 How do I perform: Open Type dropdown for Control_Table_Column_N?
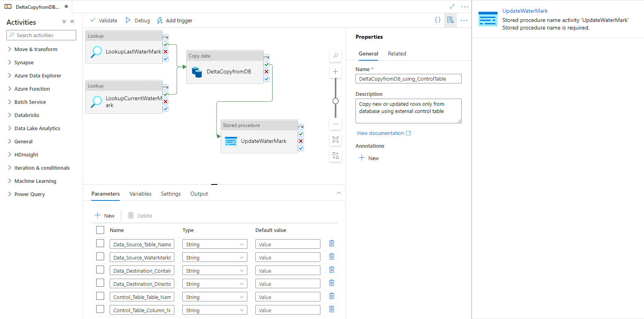click(215, 310)
